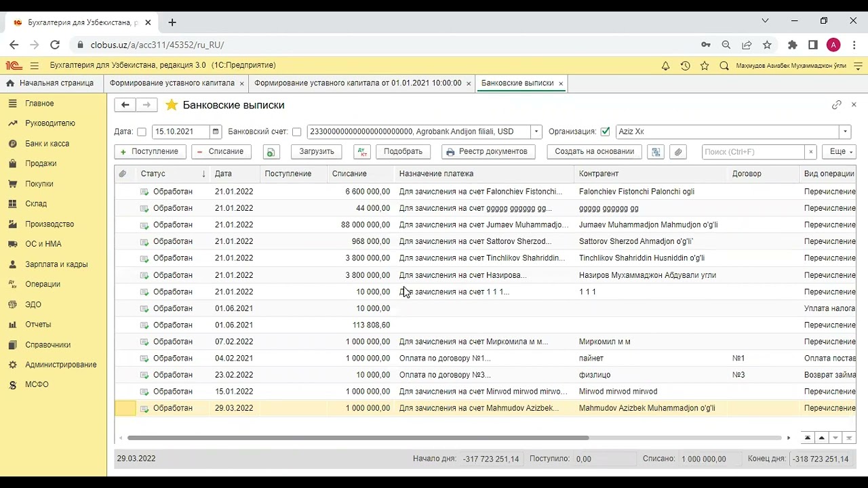Image resolution: width=868 pixels, height=488 pixels.
Task: Click the Подобрать button
Action: [403, 152]
